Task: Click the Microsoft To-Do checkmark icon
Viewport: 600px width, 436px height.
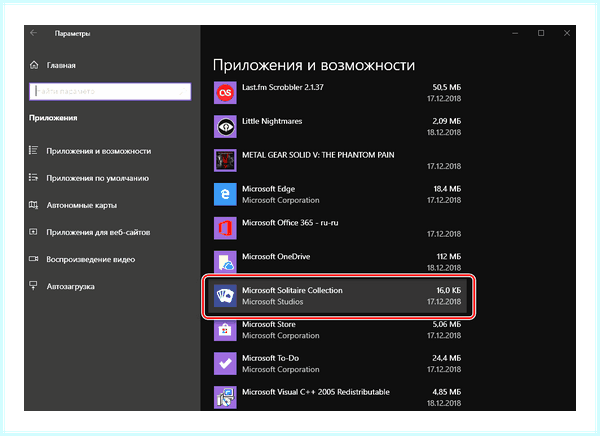Action: point(225,364)
